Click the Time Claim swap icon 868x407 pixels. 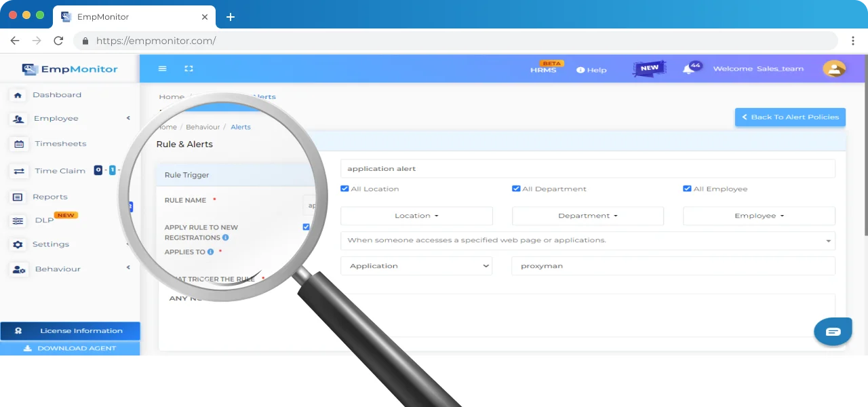(19, 171)
